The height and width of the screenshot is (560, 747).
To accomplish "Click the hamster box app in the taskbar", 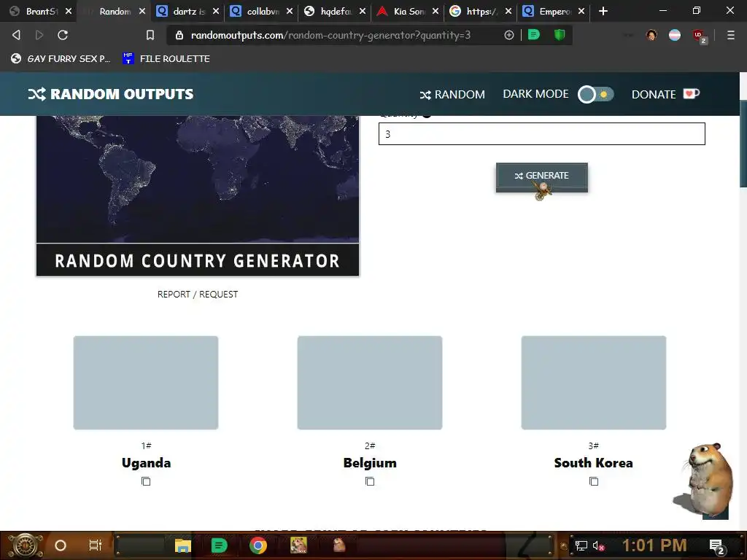I will click(x=298, y=545).
